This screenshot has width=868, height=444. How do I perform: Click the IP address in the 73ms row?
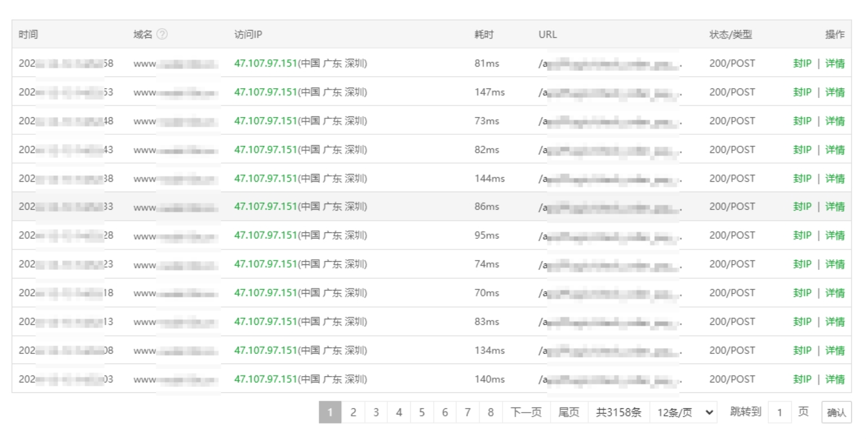266,121
